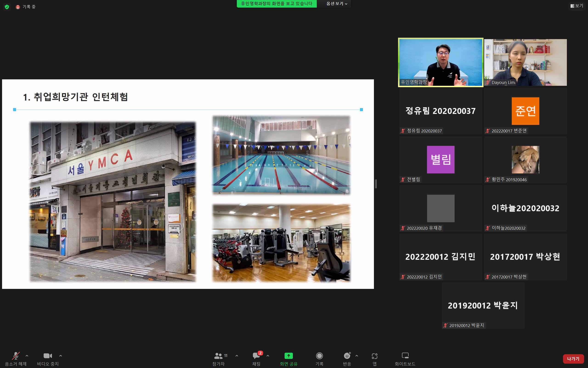
Task: Open the 화이트보드 whiteboard
Action: (405, 359)
